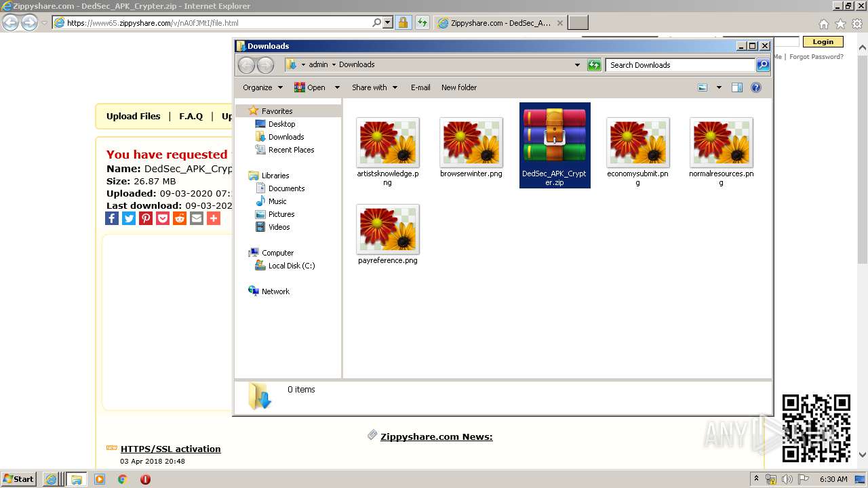Open Downloads in the navigation pane
The image size is (868, 488).
tap(285, 137)
